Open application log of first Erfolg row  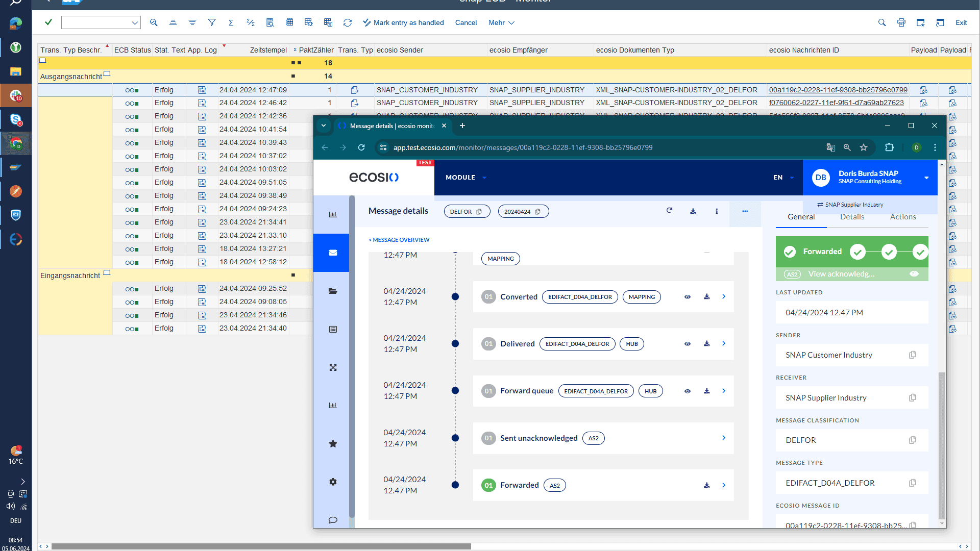[x=202, y=90]
